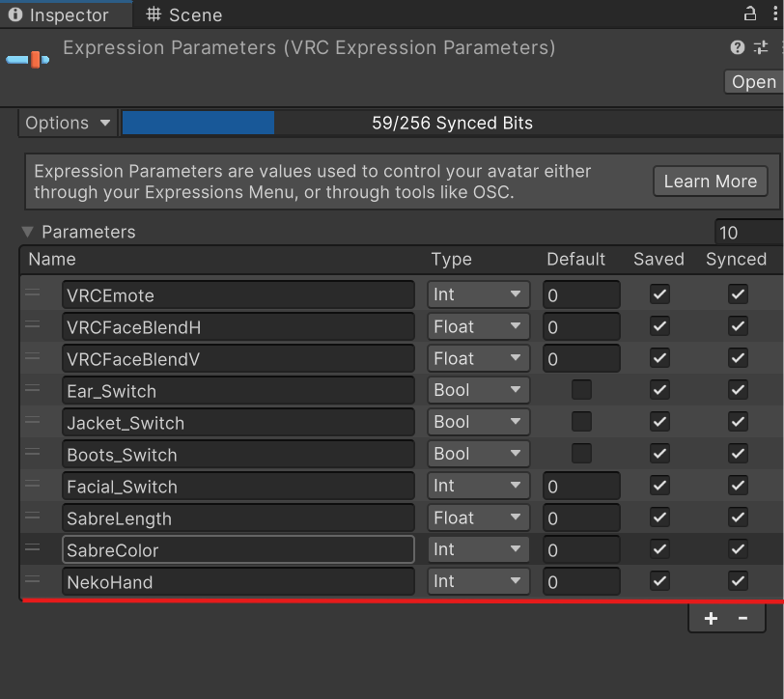Viewport: 784px width, 699px height.
Task: Click the SabreColor name input field
Action: (238, 549)
